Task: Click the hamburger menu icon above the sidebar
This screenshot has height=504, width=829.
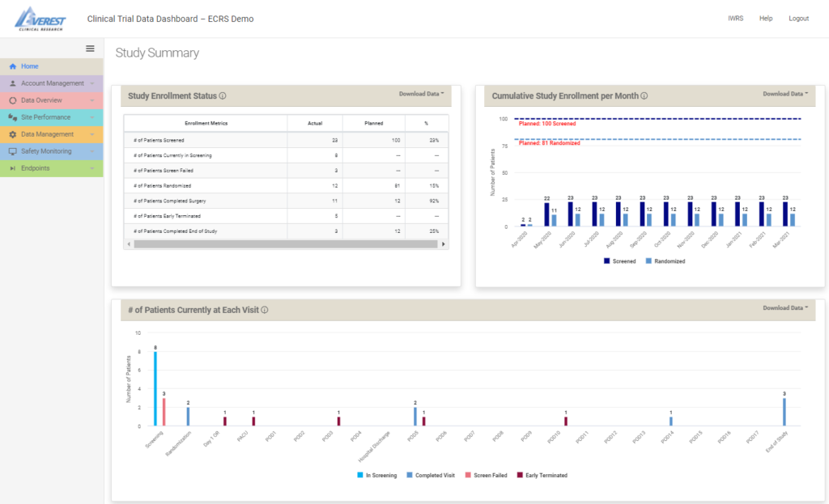Action: click(91, 49)
